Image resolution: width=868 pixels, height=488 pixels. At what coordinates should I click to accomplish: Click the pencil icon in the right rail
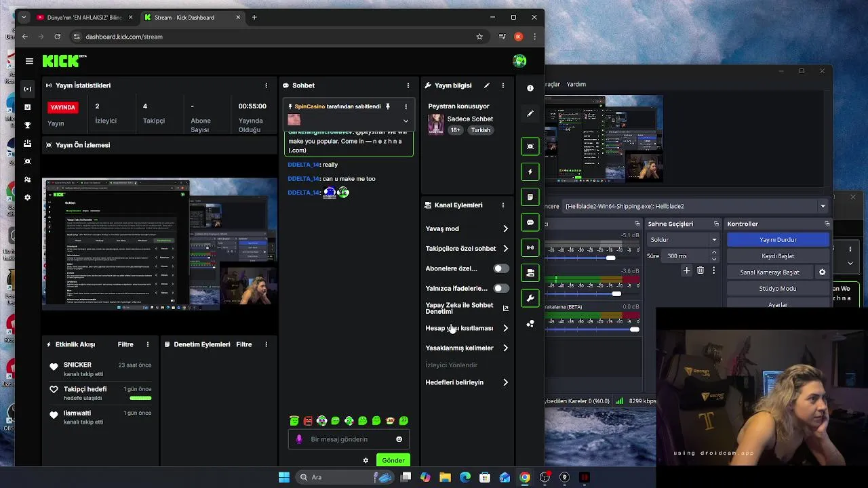tap(530, 113)
